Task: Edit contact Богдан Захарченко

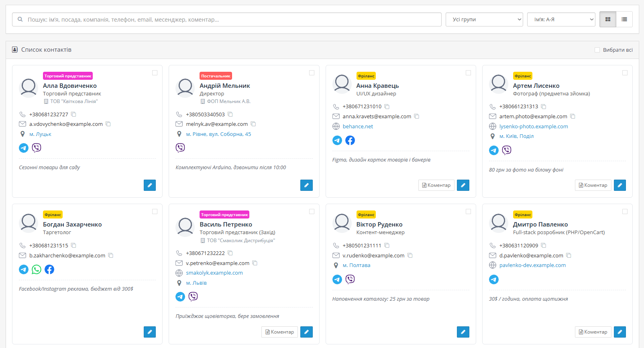Action: tap(150, 332)
